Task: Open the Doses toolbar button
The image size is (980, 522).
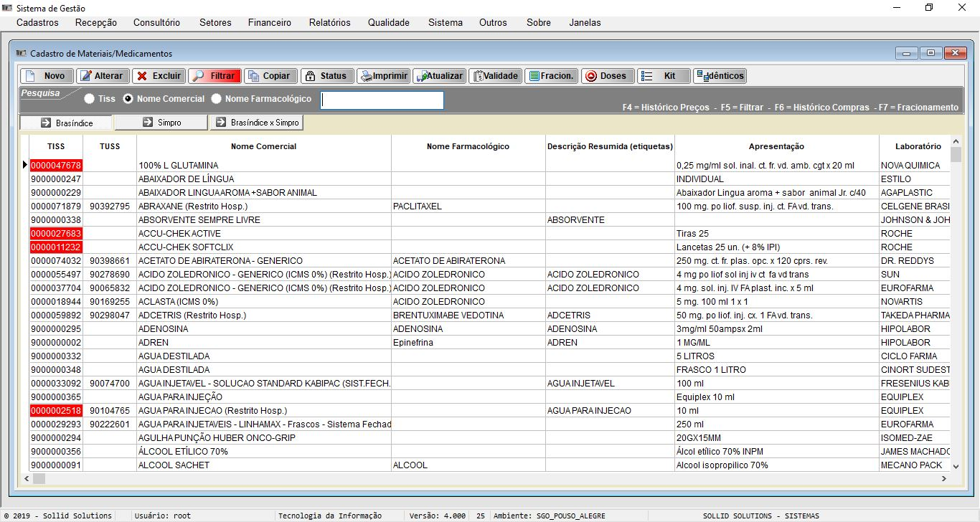Action: click(607, 76)
